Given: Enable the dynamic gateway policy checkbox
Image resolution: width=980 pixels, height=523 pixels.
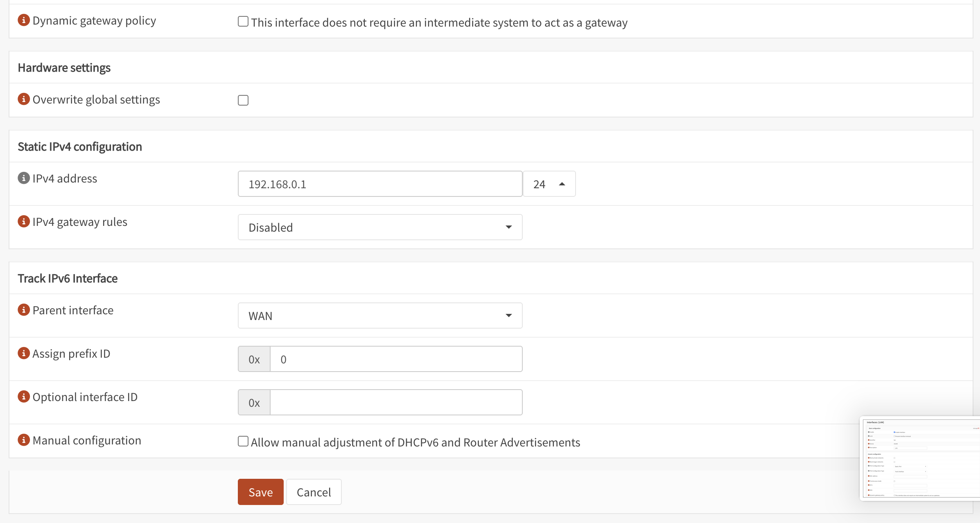Looking at the screenshot, I should coord(243,21).
